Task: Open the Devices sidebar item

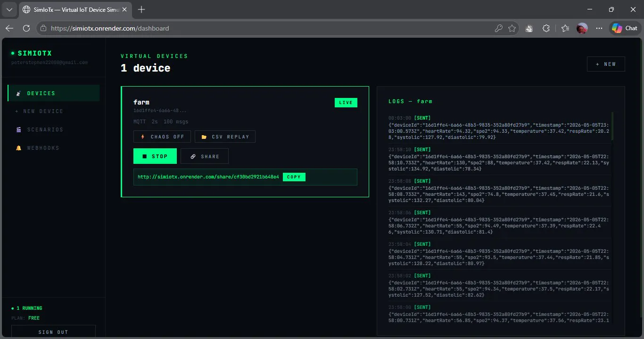Action: point(54,93)
